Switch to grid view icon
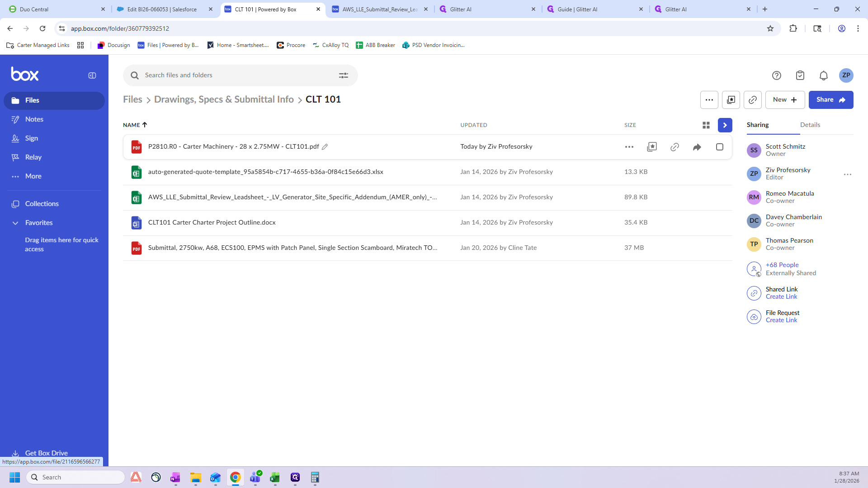The image size is (868, 488). point(706,125)
